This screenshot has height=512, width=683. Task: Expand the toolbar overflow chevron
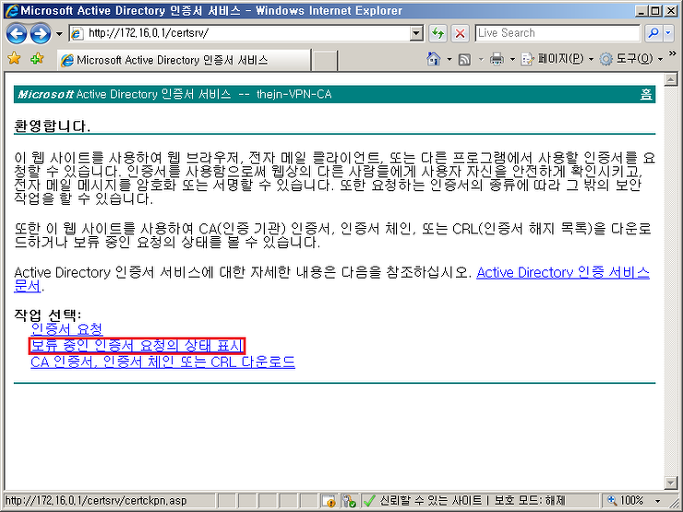click(672, 54)
